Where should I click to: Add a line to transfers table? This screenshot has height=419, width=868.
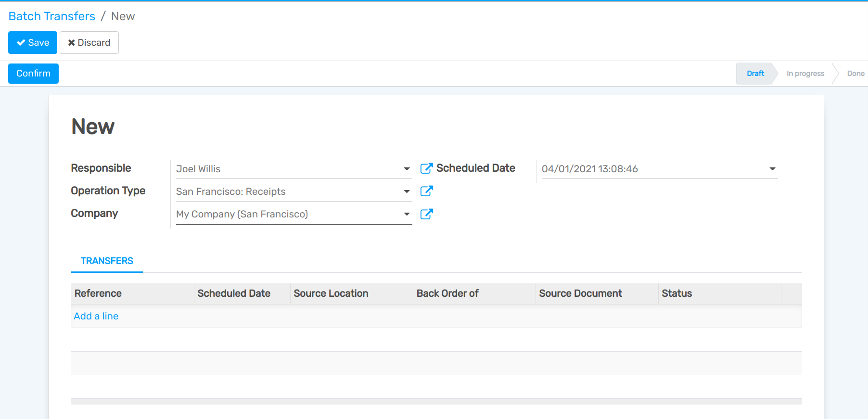(96, 316)
